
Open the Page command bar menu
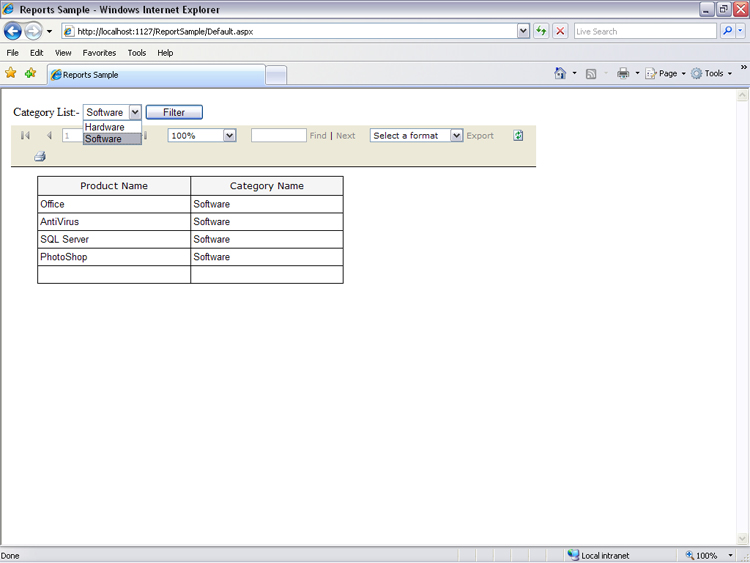tap(665, 73)
